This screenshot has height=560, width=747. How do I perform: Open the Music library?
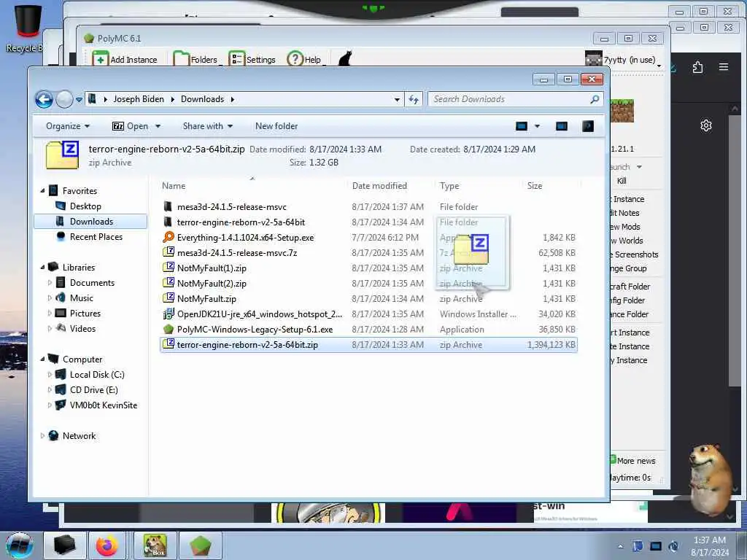point(81,298)
